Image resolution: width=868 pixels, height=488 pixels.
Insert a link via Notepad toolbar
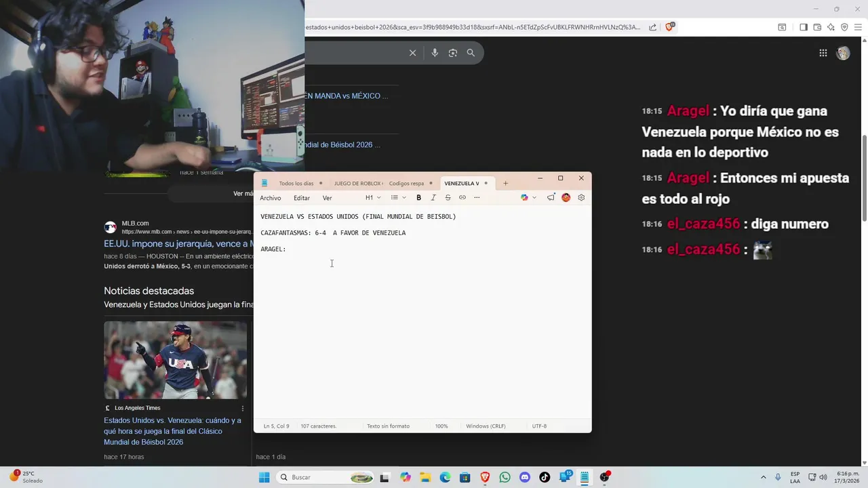[462, 198]
